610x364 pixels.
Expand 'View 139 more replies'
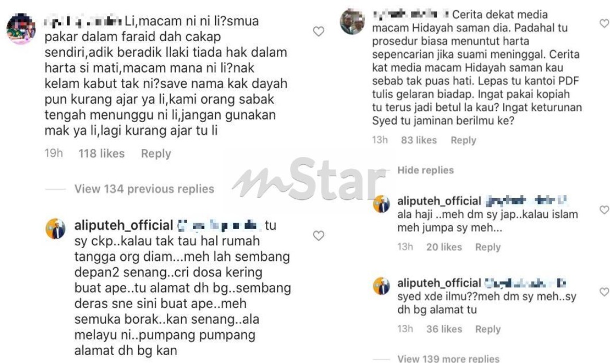point(448,359)
